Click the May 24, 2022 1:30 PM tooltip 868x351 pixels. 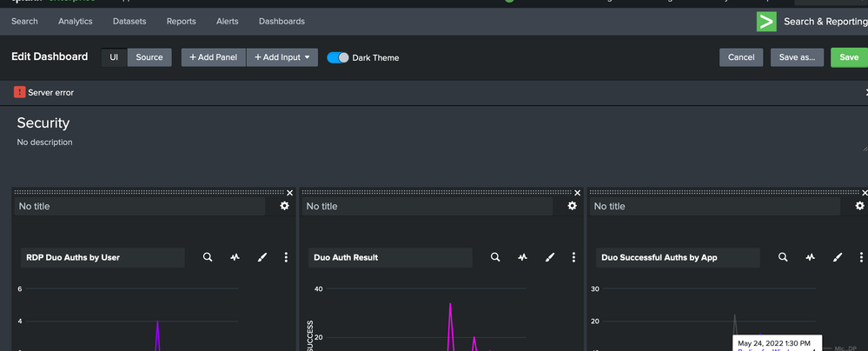coord(777,342)
